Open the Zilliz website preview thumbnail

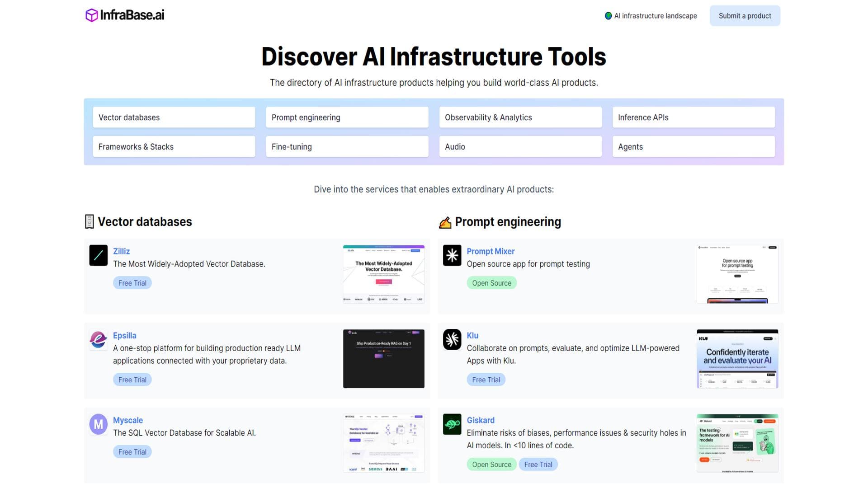[384, 274]
